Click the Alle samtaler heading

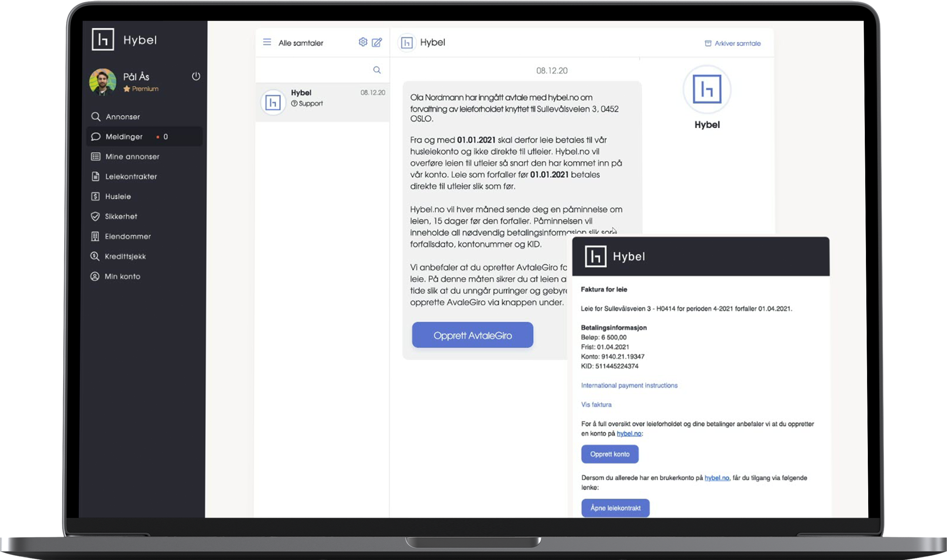[x=301, y=43]
